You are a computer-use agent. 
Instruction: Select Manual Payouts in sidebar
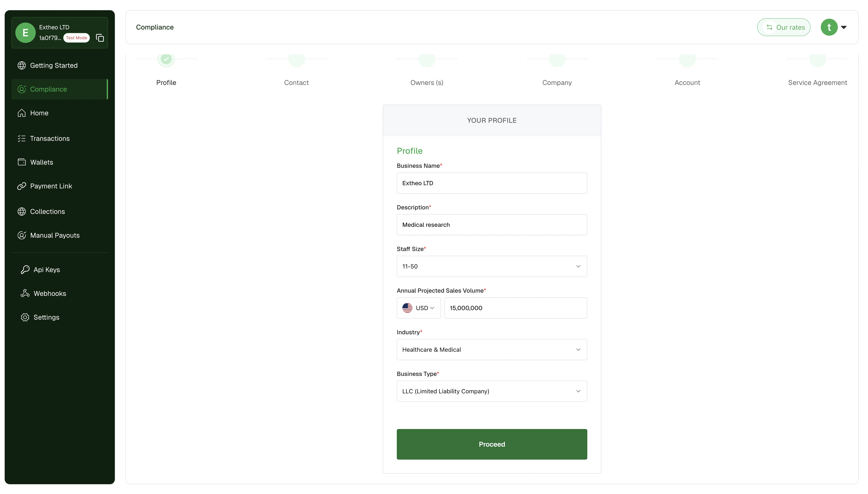tap(55, 235)
